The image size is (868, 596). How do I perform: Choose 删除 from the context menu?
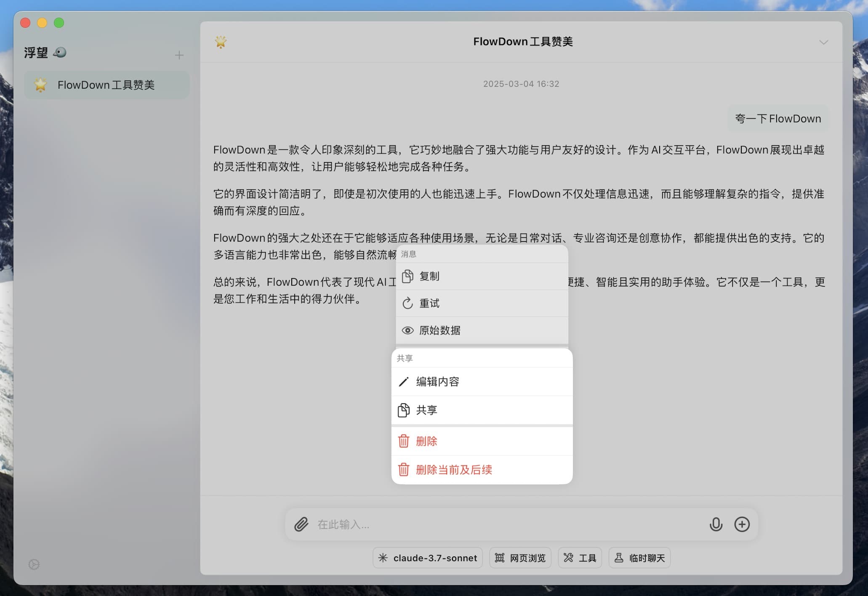[482, 442]
